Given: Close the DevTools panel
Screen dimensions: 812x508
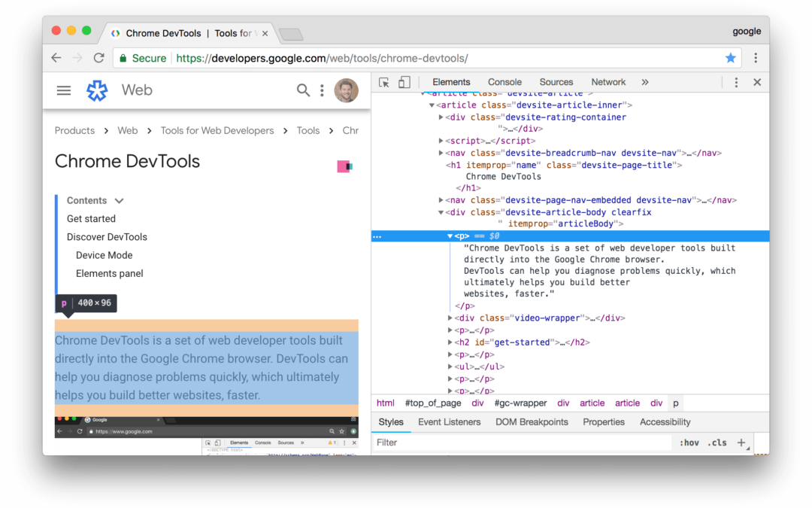Looking at the screenshot, I should click(x=757, y=83).
